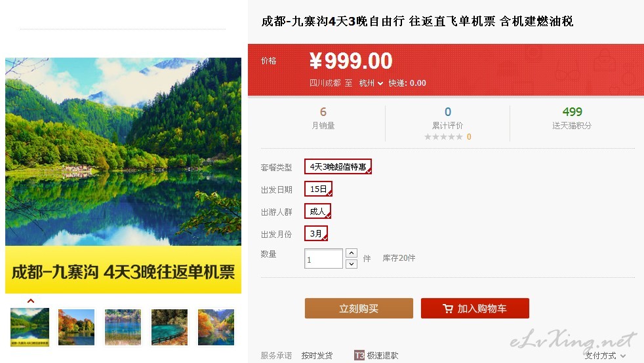Select the autumn trees lake thumbnail
The image size is (644, 363).
point(76,328)
